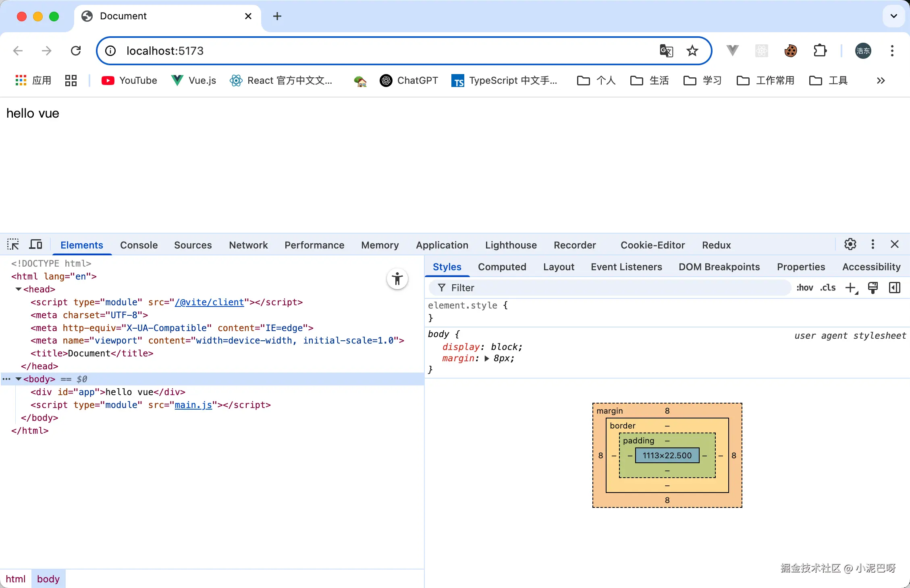The width and height of the screenshot is (910, 588).
Task: Toggle the device toolbar icon
Action: [x=35, y=244]
